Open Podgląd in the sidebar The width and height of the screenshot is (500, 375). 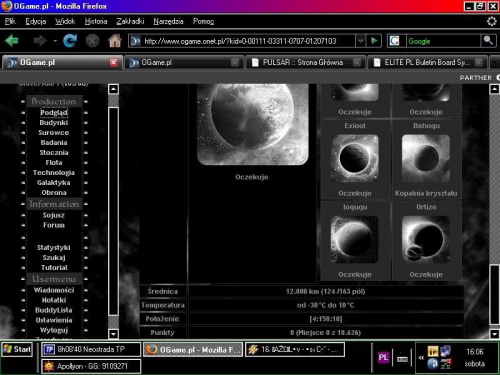point(54,113)
